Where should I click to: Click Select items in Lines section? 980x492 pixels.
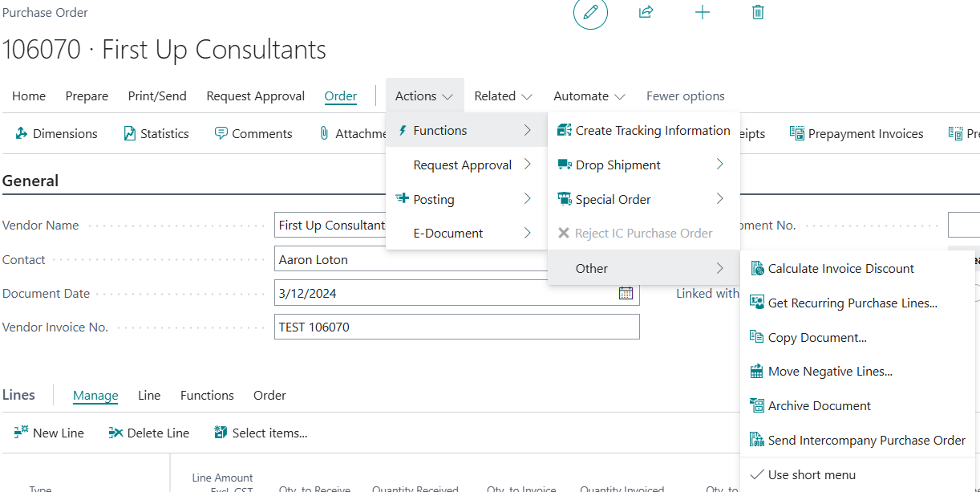click(x=261, y=433)
